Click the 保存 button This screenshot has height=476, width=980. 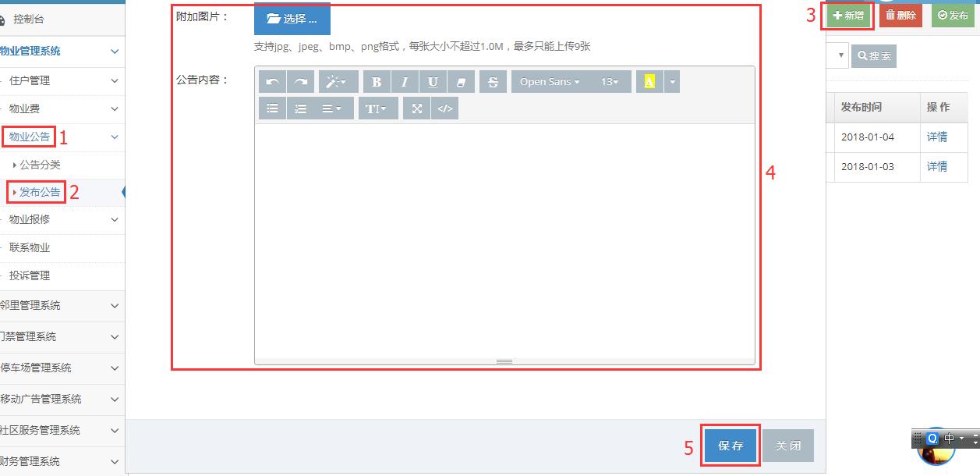(x=731, y=446)
